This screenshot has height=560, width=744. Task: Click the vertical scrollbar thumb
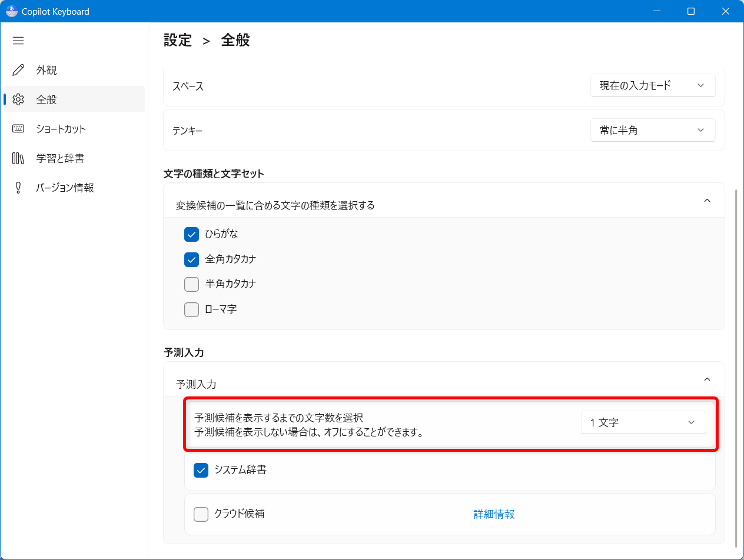tap(736, 368)
